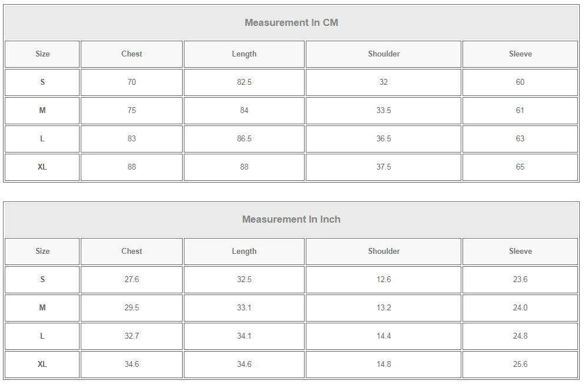
Task: Select the Size header in the CM table
Action: (42, 54)
